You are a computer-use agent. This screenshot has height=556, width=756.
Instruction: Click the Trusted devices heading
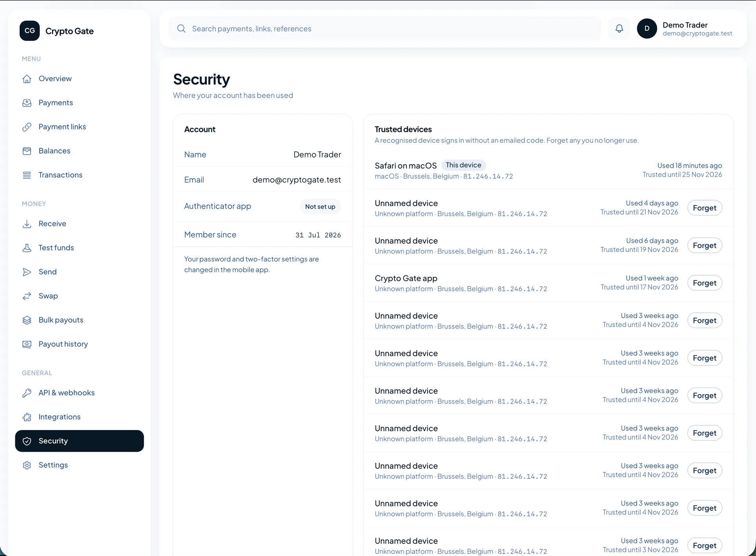point(403,130)
